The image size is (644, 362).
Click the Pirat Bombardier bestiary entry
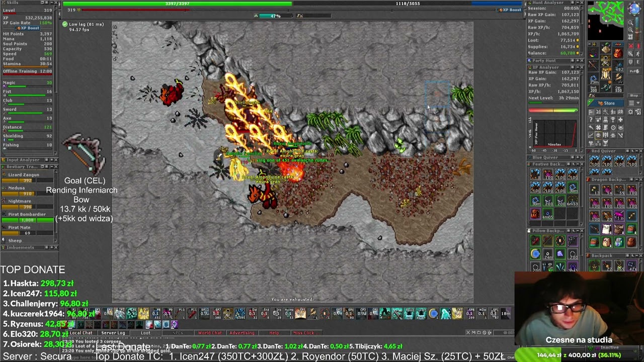pos(28,217)
